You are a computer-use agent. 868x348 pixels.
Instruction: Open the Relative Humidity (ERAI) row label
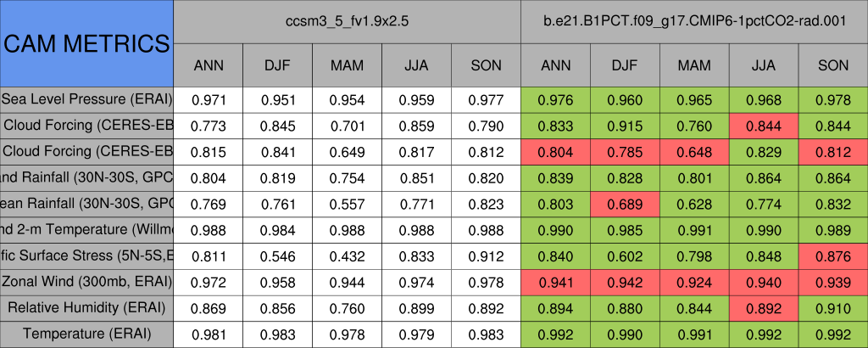point(86,307)
